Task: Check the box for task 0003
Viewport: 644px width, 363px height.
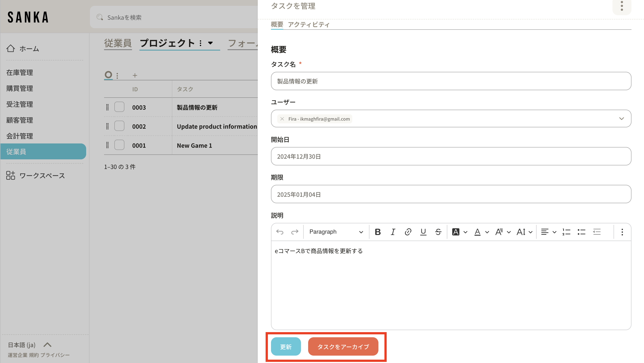Action: (x=119, y=107)
